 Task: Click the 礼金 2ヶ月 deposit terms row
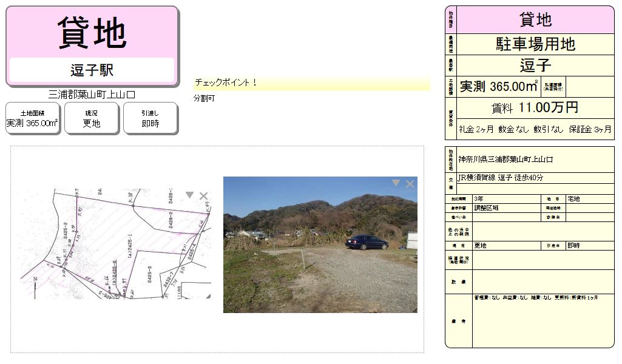click(x=535, y=129)
